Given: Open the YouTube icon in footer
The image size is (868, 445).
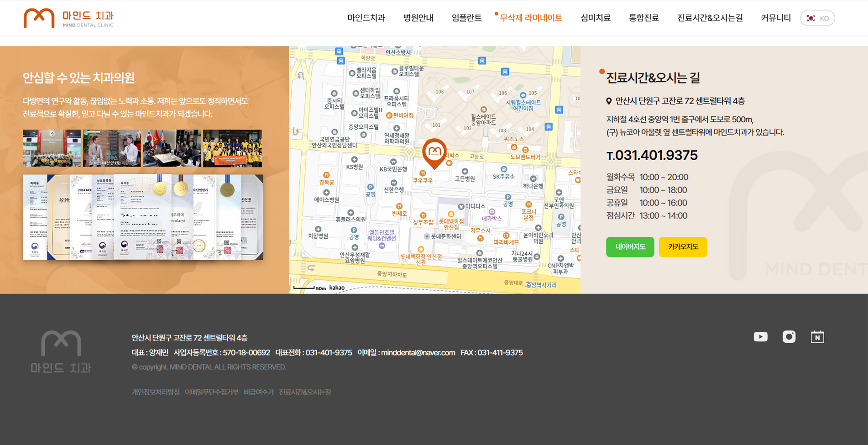Looking at the screenshot, I should [760, 337].
